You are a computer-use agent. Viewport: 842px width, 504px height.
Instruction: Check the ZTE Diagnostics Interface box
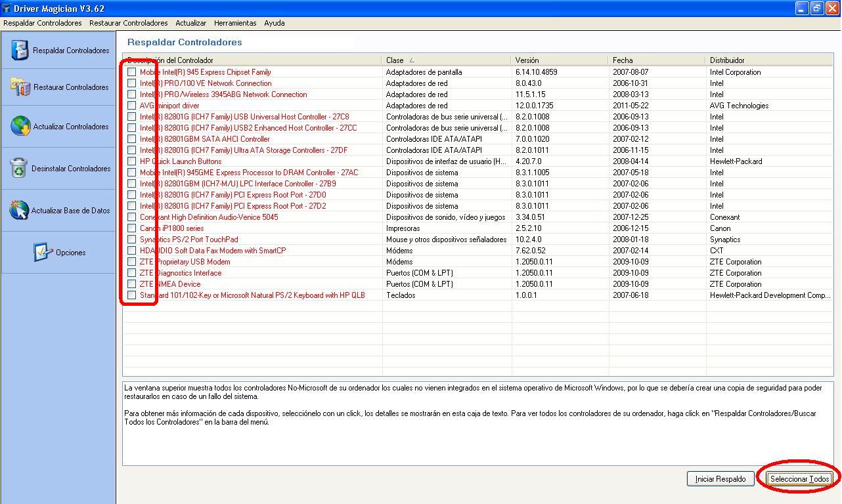tap(132, 273)
